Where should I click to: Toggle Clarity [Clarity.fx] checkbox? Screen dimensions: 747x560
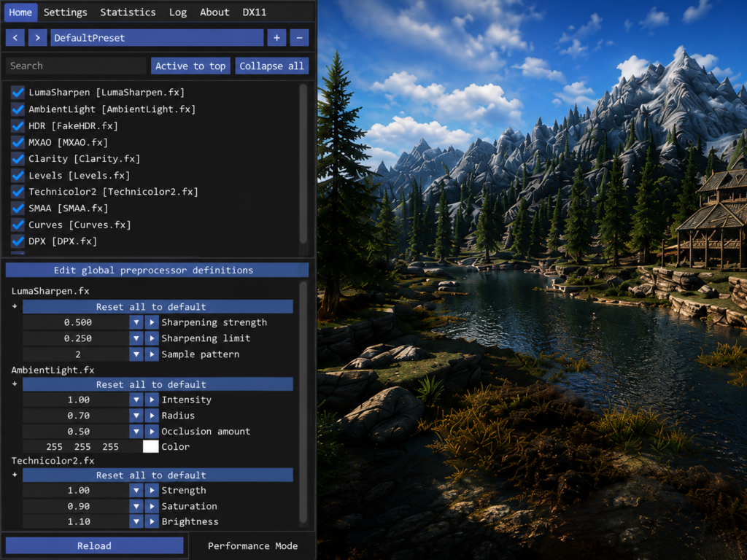pyautogui.click(x=18, y=158)
